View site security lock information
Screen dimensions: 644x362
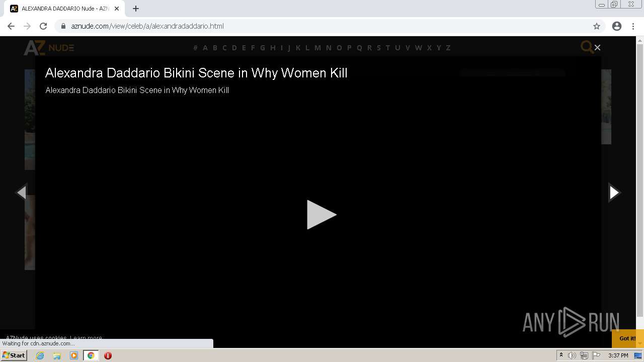tap(63, 26)
